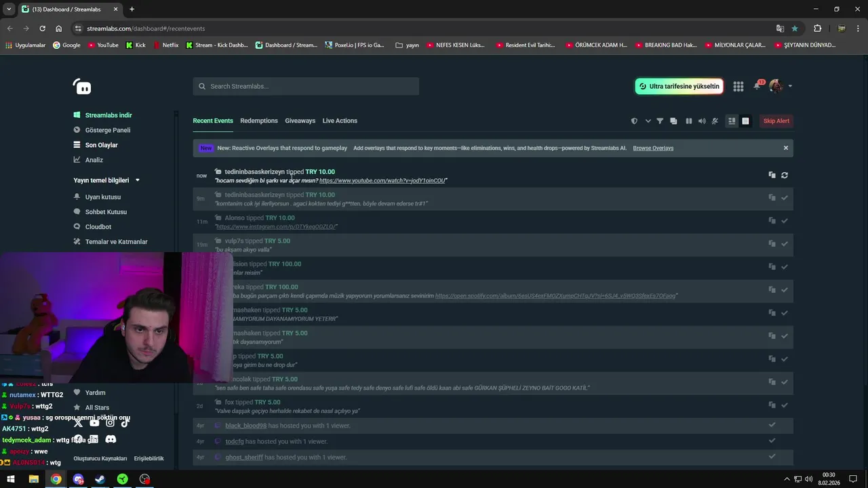Copy the fox TRY 5.00 tip event
Viewport: 868px width, 488px height.
pos(772,405)
